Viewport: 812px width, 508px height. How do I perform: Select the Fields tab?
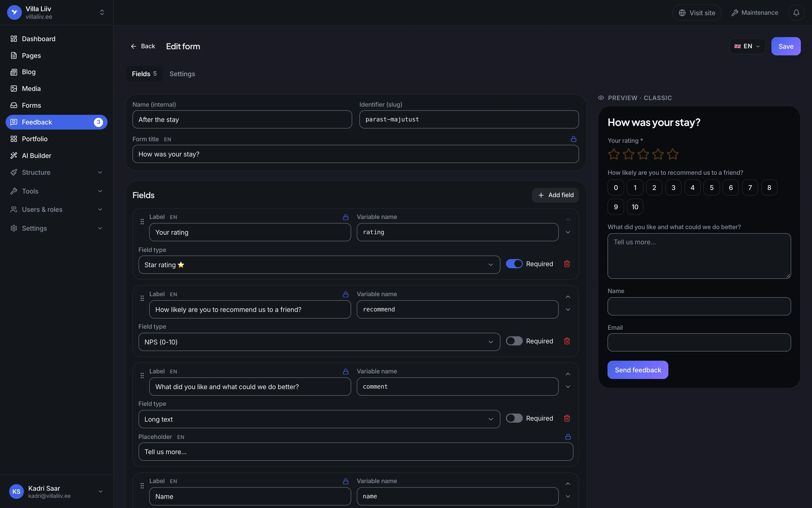pos(144,74)
